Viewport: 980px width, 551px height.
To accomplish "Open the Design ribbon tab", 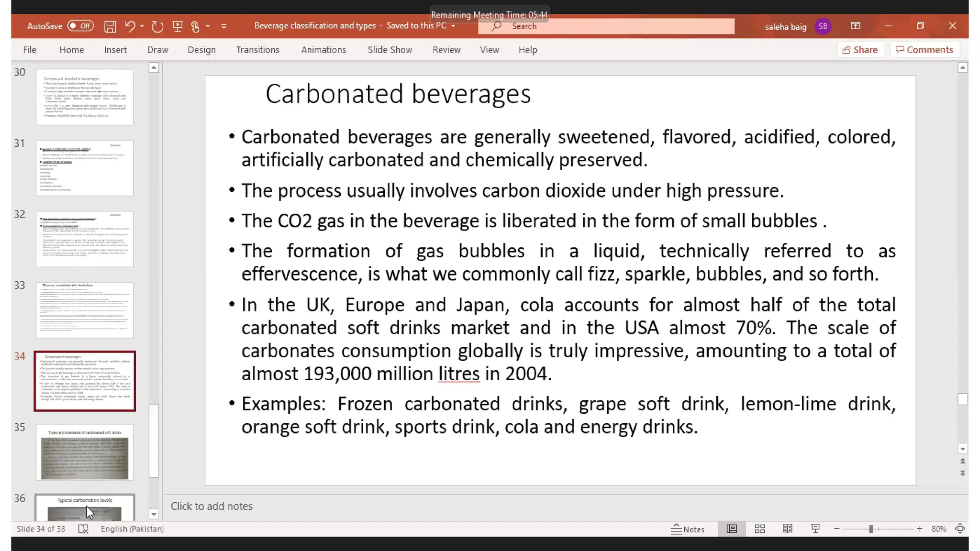I will pyautogui.click(x=201, y=50).
